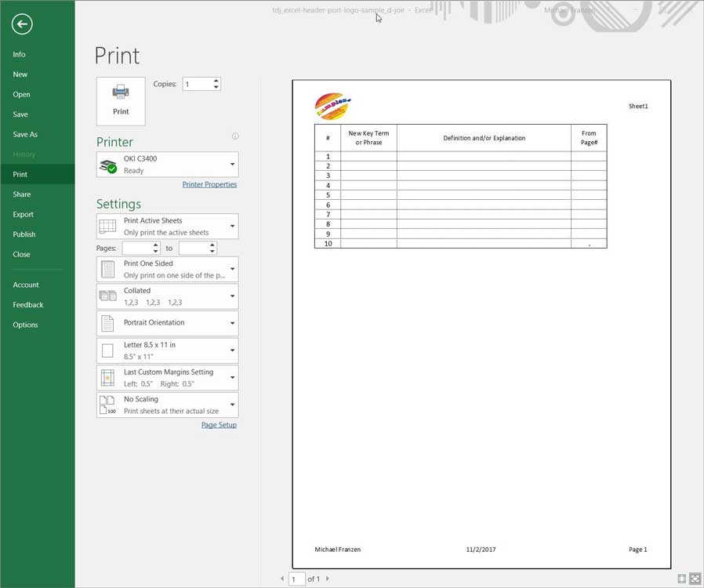Click the back arrow to exit Backstage
The width and height of the screenshot is (704, 588).
(22, 24)
